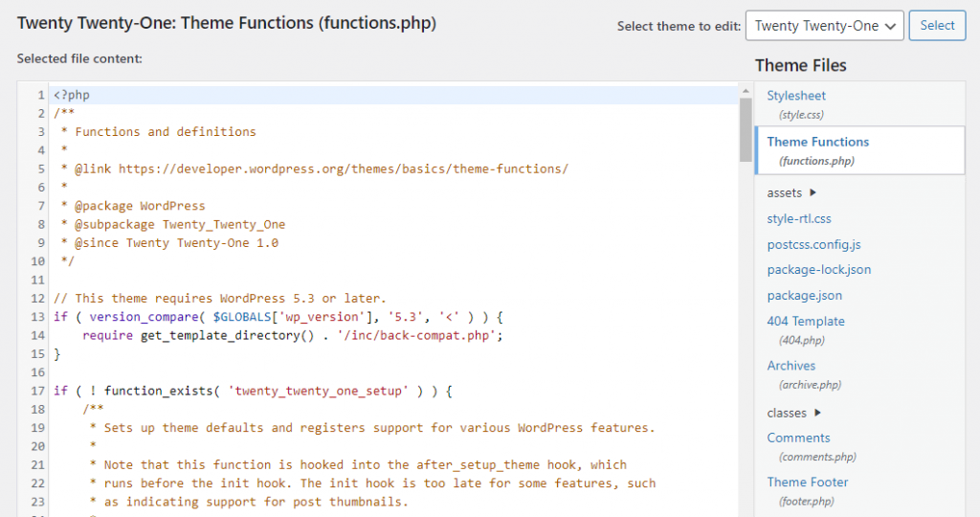Click the scrollbar up arrow
980x517 pixels.
[746, 90]
